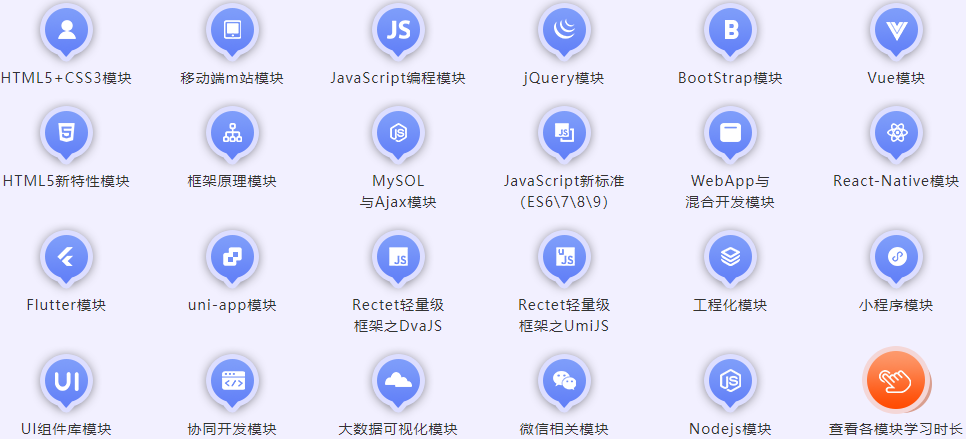This screenshot has height=439, width=966.
Task: Click the 混合开发模块 text
Action: 730,202
